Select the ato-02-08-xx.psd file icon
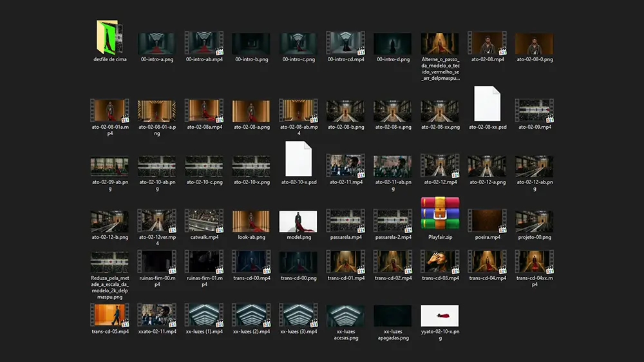This screenshot has width=644, height=362. [488, 104]
